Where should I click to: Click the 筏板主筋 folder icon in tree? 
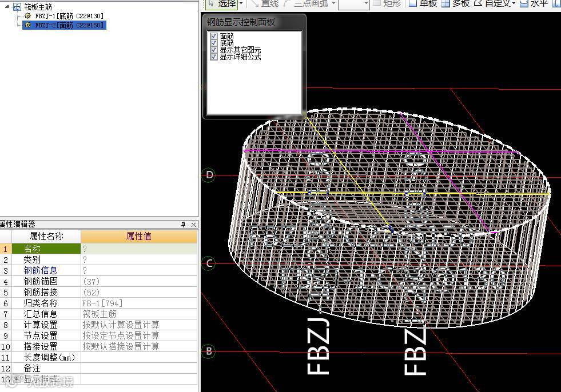click(17, 7)
